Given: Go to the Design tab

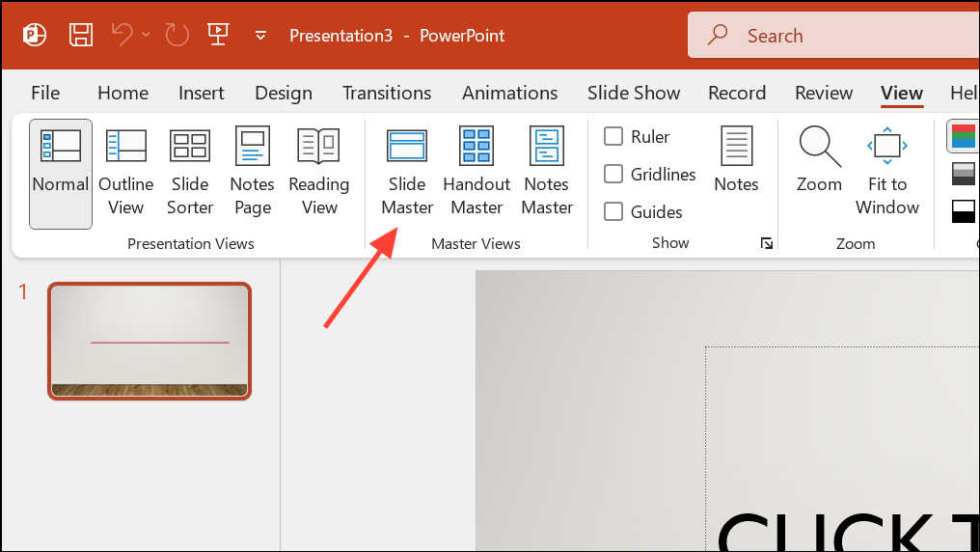Looking at the screenshot, I should 284,94.
